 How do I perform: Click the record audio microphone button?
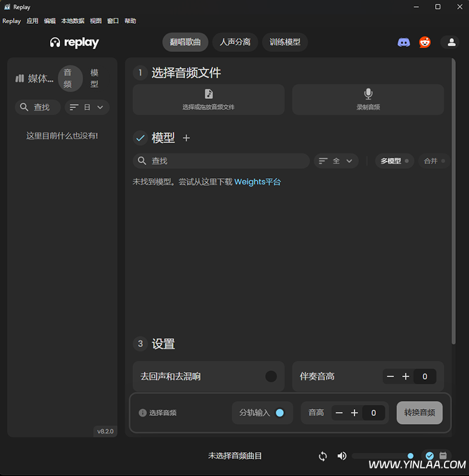pyautogui.click(x=368, y=99)
